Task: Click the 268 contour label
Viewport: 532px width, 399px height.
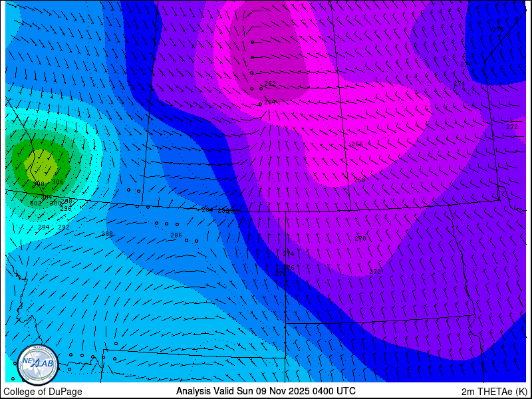Action: pyautogui.click(x=360, y=180)
